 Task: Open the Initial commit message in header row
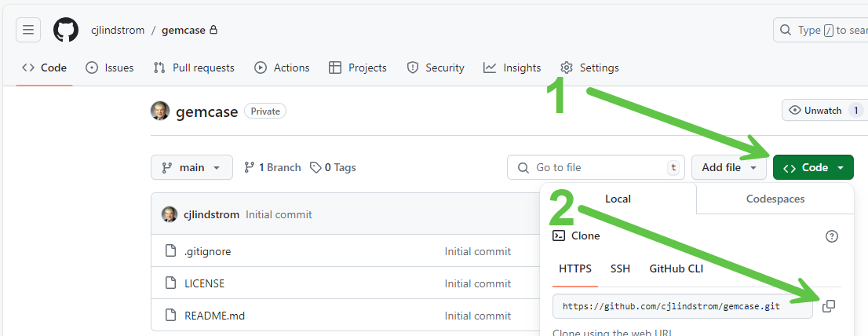pyautogui.click(x=279, y=214)
